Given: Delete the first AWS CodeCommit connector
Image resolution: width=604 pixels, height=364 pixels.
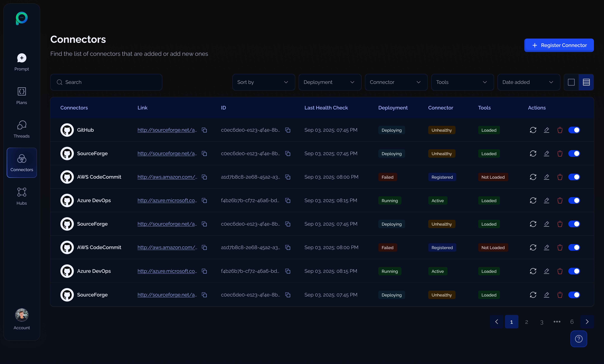Looking at the screenshot, I should pyautogui.click(x=560, y=177).
